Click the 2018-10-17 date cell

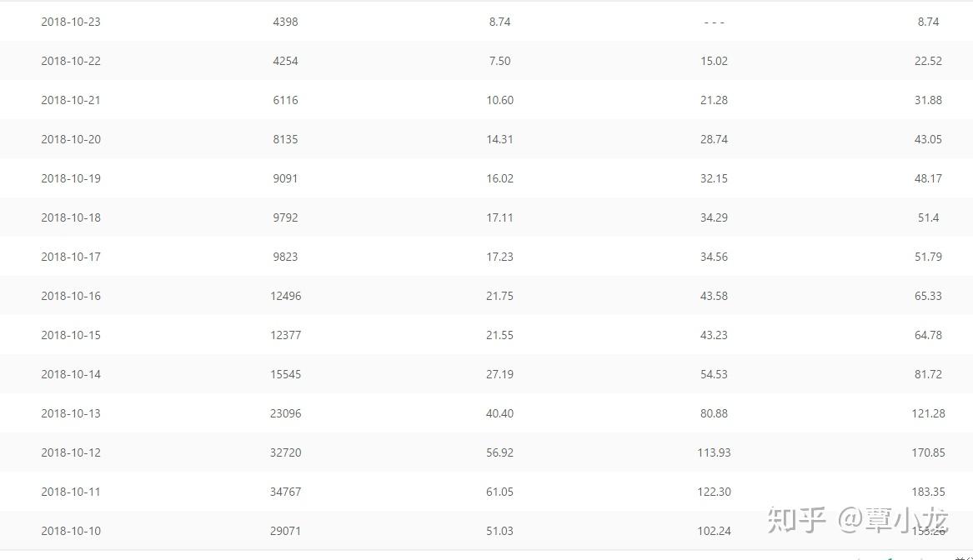(71, 257)
